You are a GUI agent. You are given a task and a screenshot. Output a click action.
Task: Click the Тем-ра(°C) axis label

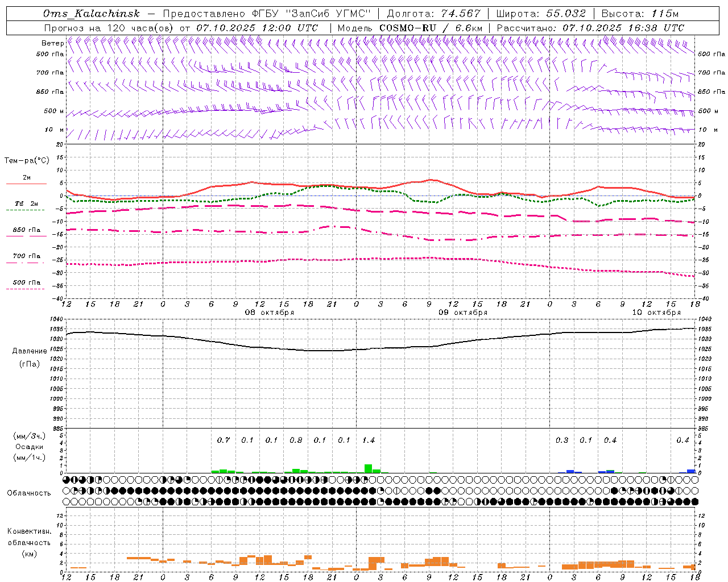coord(27,161)
